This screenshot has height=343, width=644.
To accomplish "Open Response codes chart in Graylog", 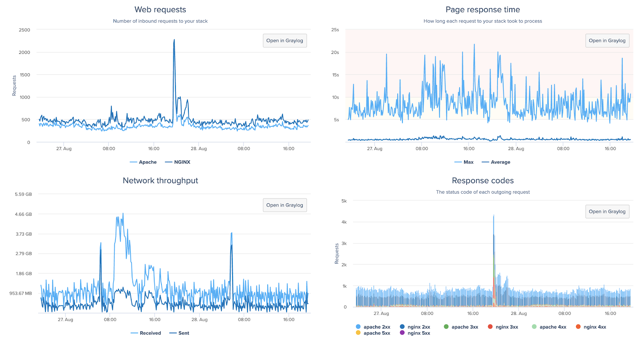I will pyautogui.click(x=607, y=211).
